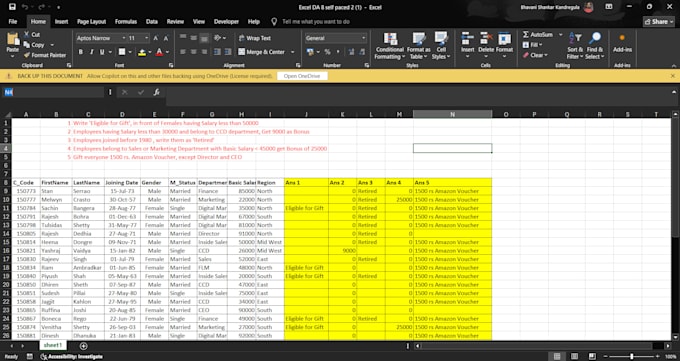Switch to the Data ribbon tab
This screenshot has height=361, width=680.
pos(152,21)
